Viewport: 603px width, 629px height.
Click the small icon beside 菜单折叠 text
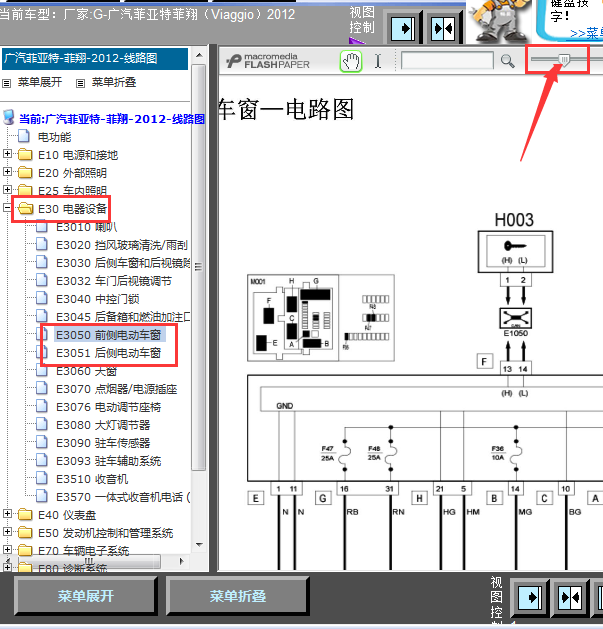[81, 83]
